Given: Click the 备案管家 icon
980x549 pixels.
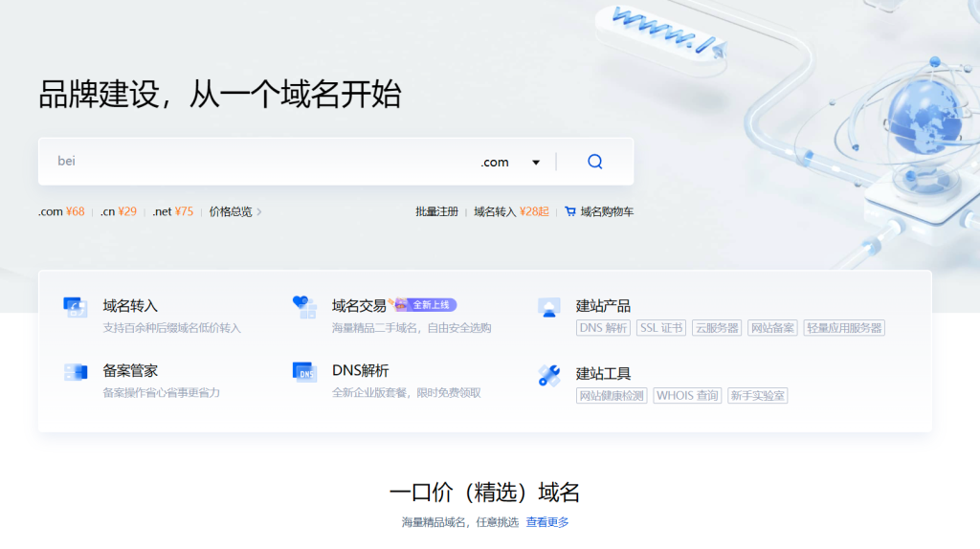Looking at the screenshot, I should click(76, 372).
